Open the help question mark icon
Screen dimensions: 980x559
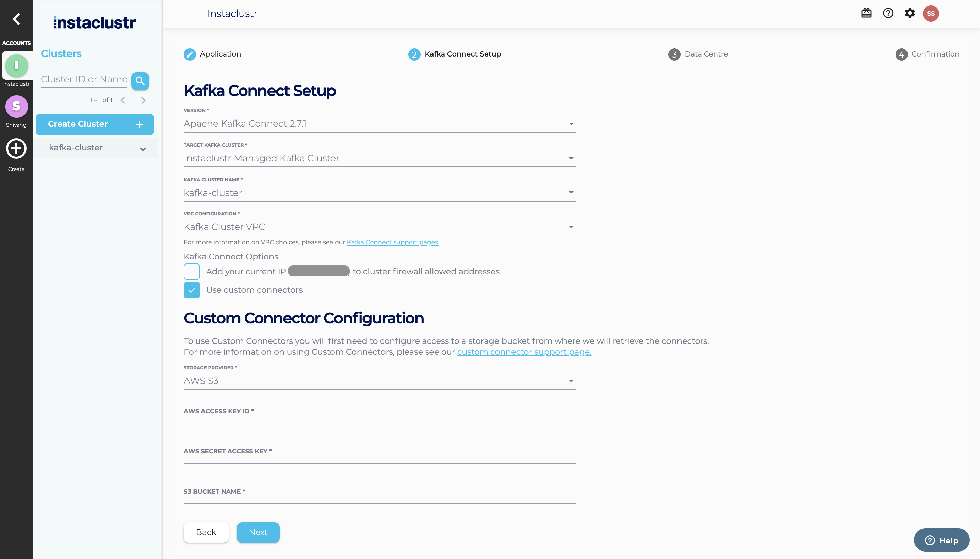pos(888,13)
